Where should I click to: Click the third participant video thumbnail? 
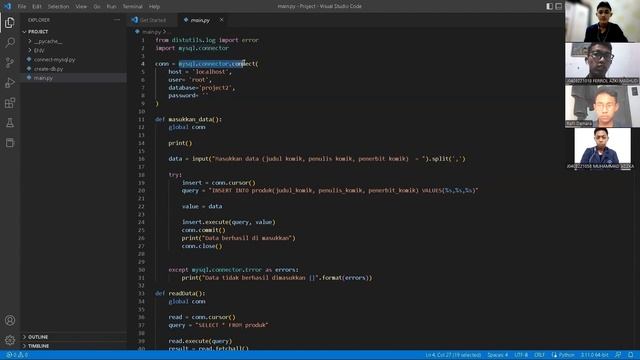pyautogui.click(x=602, y=106)
